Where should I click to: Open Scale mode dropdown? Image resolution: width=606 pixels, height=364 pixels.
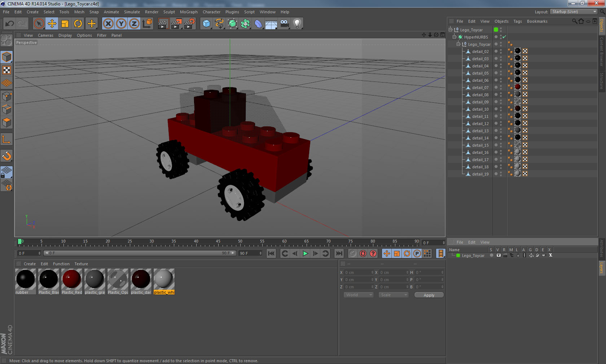click(x=394, y=295)
